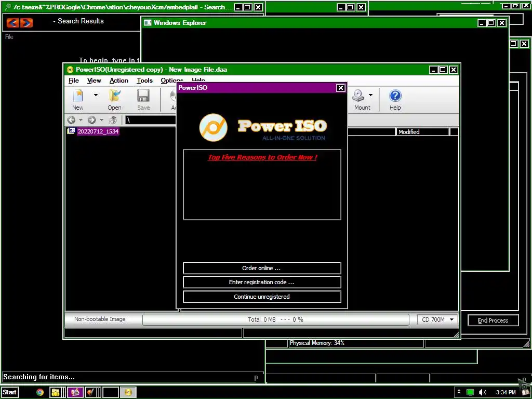Open the folder taskbar icon
The height and width of the screenshot is (399, 532).
55,392
